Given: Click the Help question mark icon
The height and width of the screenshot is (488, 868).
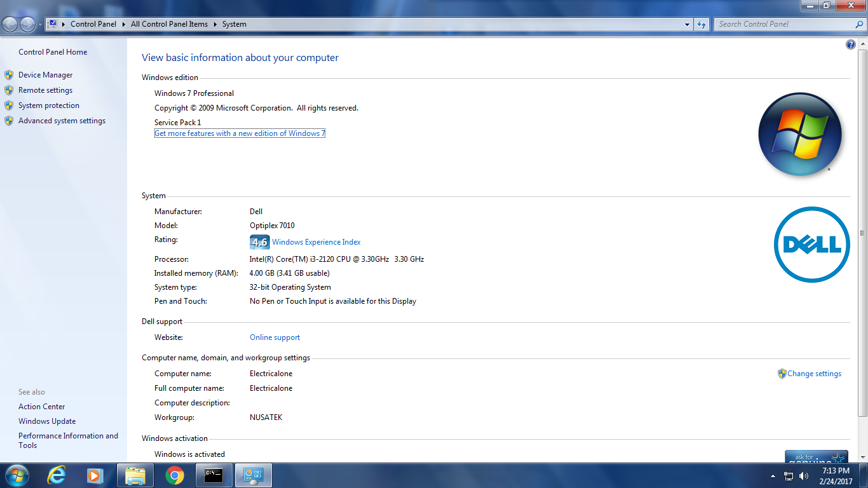Looking at the screenshot, I should (x=851, y=44).
